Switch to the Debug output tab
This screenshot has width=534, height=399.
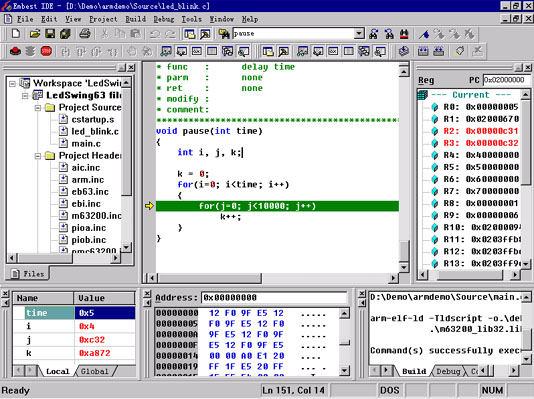[x=448, y=371]
